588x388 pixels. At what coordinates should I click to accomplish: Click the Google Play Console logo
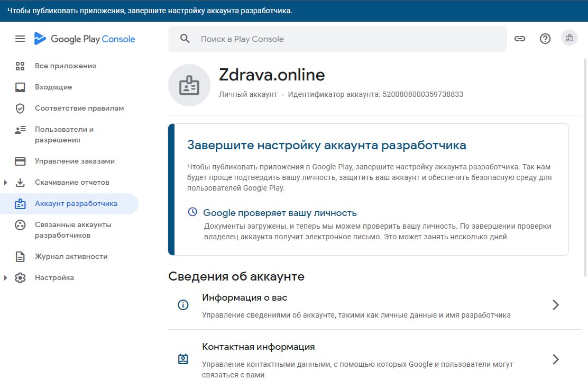85,39
